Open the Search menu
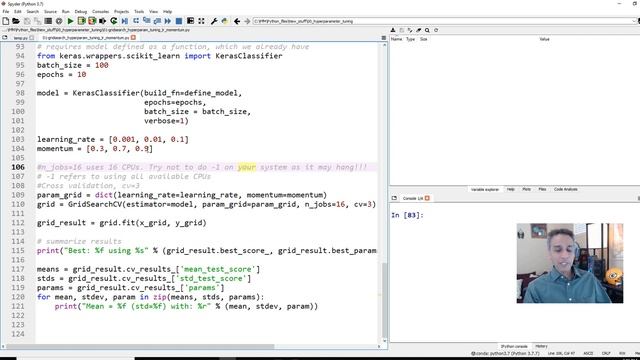The height and width of the screenshot is (360, 640). [33, 11]
